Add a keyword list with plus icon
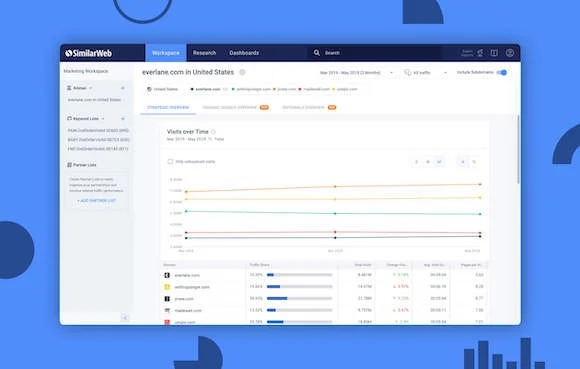Viewport: 580px width, 369px height. click(123, 119)
